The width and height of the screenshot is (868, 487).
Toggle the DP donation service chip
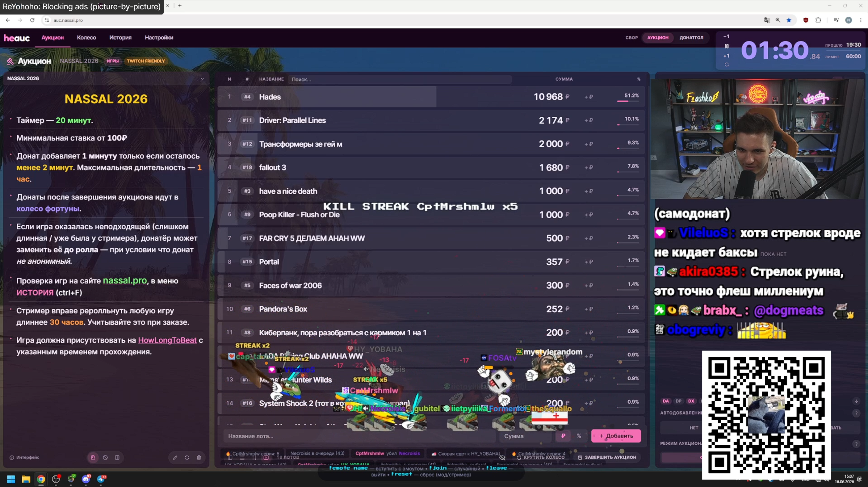pyautogui.click(x=678, y=401)
